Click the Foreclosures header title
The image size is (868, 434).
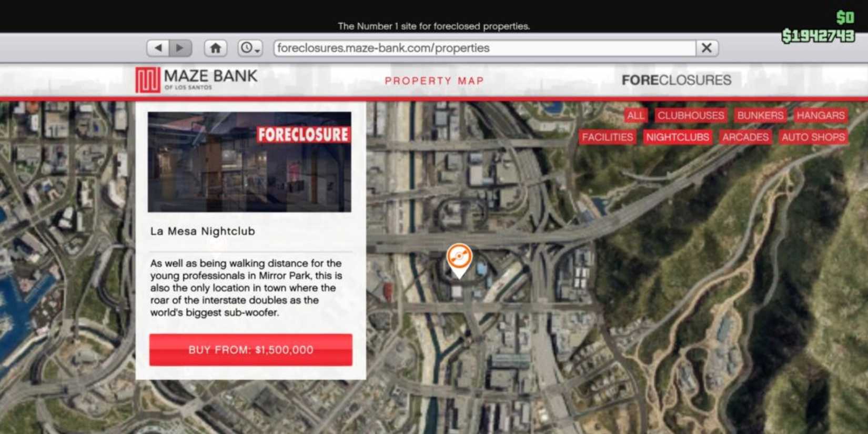pyautogui.click(x=677, y=80)
